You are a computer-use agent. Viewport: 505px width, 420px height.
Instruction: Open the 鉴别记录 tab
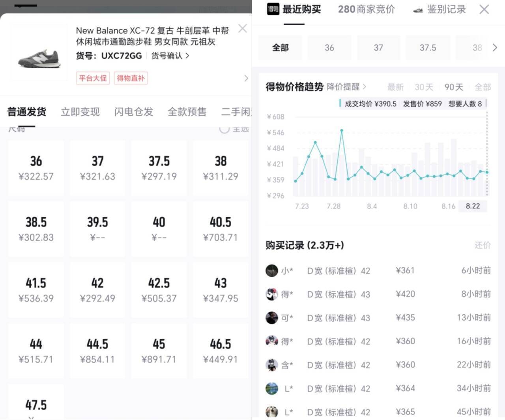(447, 9)
